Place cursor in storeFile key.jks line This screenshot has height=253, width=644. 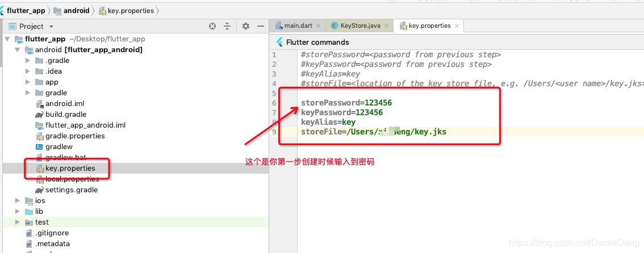tap(373, 132)
